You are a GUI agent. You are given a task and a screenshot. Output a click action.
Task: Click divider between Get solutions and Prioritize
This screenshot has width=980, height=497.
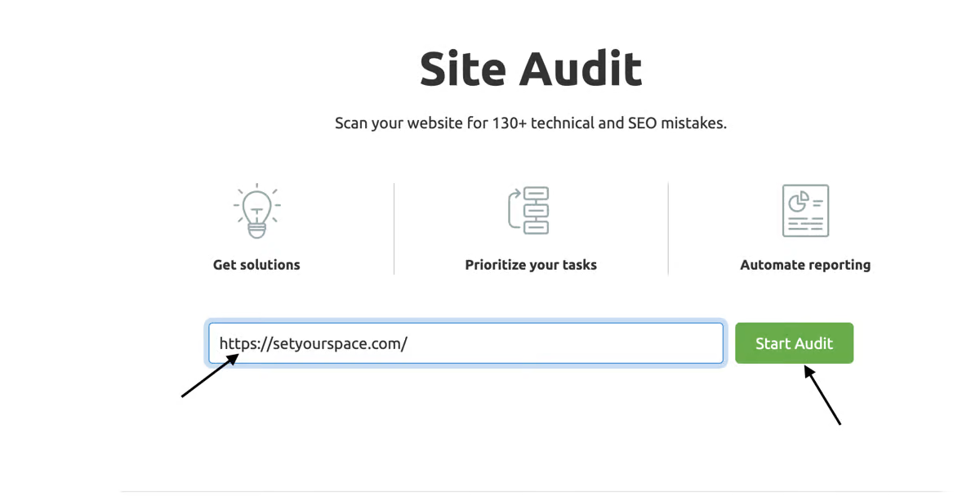pos(394,229)
